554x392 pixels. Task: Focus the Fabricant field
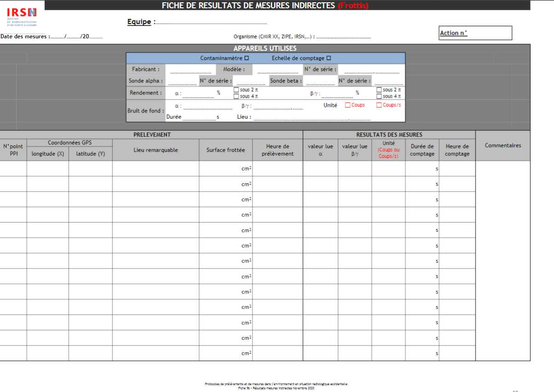coord(190,70)
